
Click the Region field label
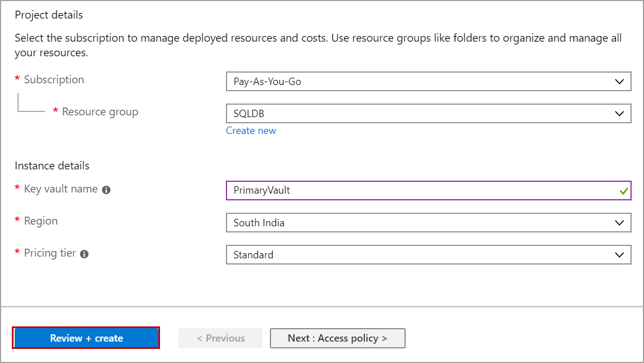point(41,221)
